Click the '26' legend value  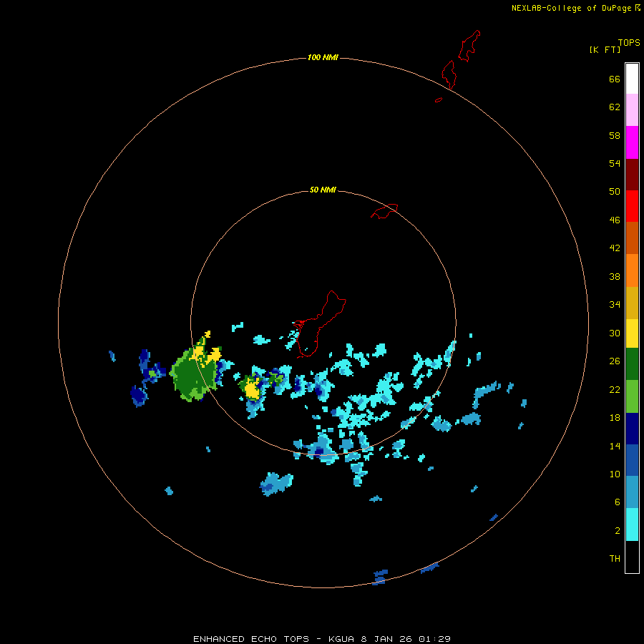615,361
